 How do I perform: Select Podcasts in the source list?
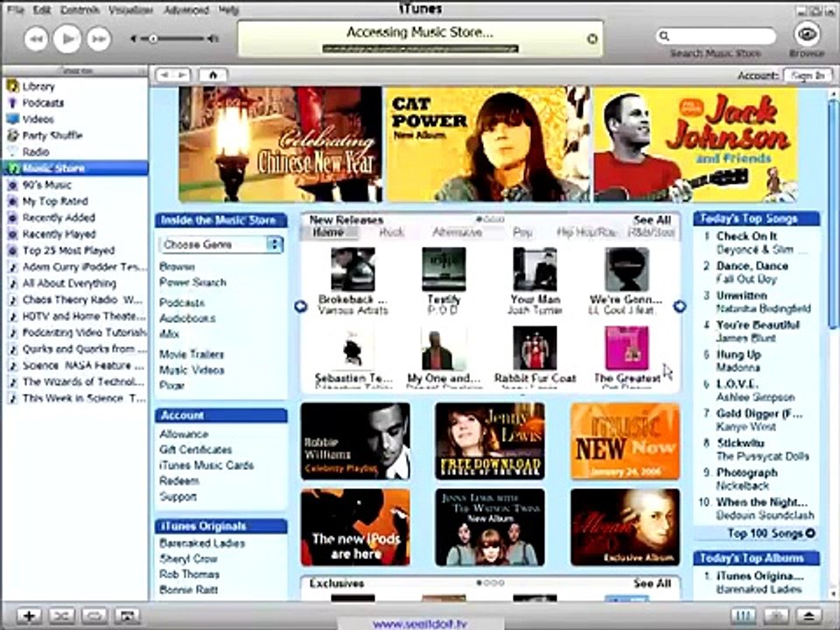point(74,103)
